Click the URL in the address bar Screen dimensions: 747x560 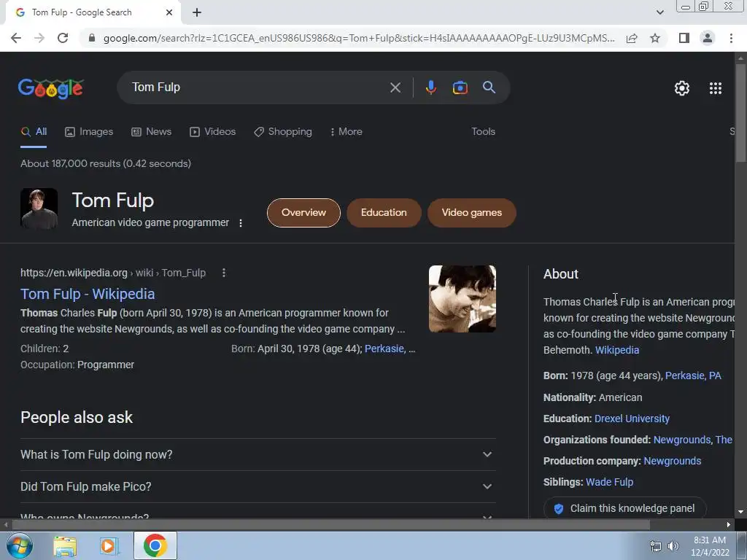click(359, 38)
